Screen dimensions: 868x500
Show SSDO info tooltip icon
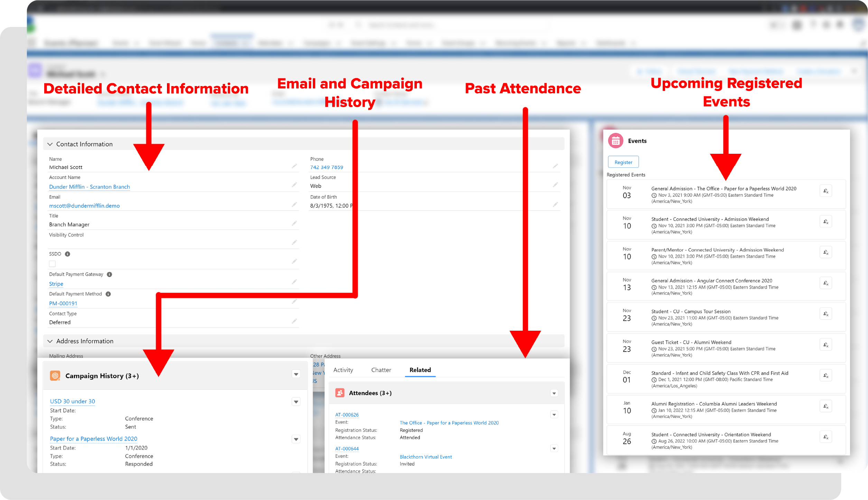click(68, 254)
